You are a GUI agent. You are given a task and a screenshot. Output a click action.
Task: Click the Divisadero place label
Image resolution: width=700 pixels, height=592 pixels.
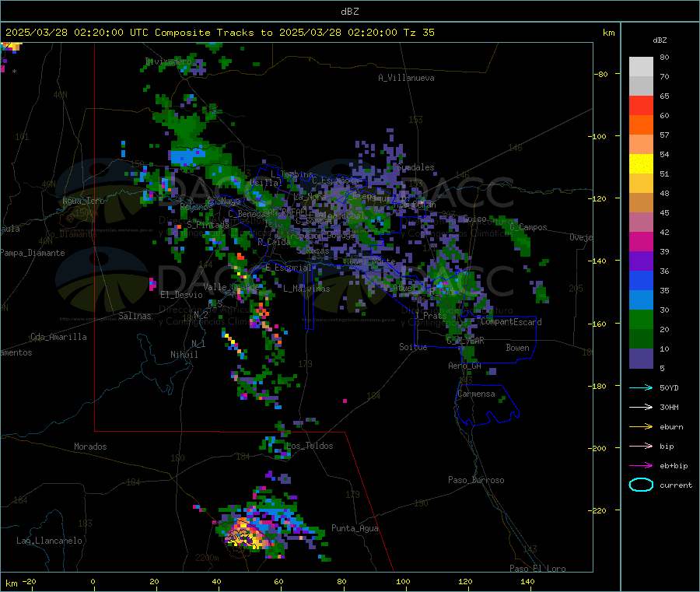(168, 61)
